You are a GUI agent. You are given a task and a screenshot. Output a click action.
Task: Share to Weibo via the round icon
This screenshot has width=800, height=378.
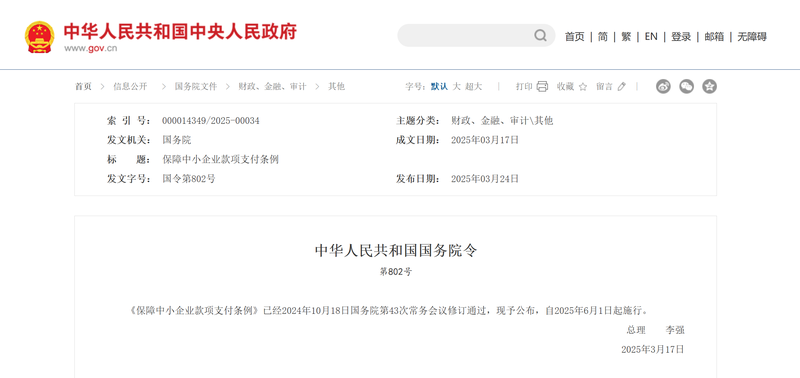pyautogui.click(x=663, y=87)
